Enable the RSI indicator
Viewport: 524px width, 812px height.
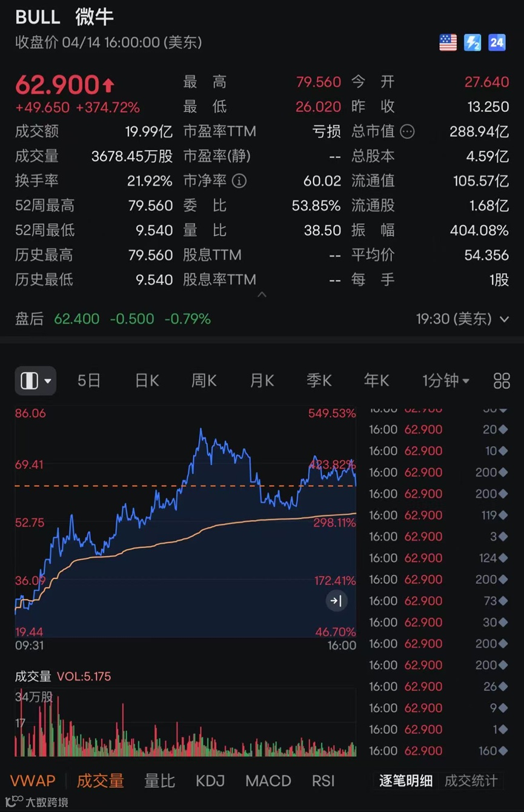(323, 781)
